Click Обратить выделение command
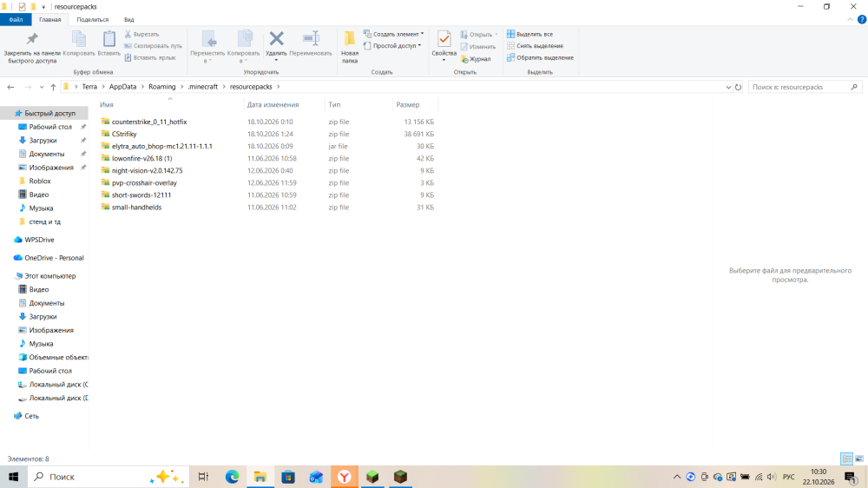The image size is (868, 488). (540, 57)
